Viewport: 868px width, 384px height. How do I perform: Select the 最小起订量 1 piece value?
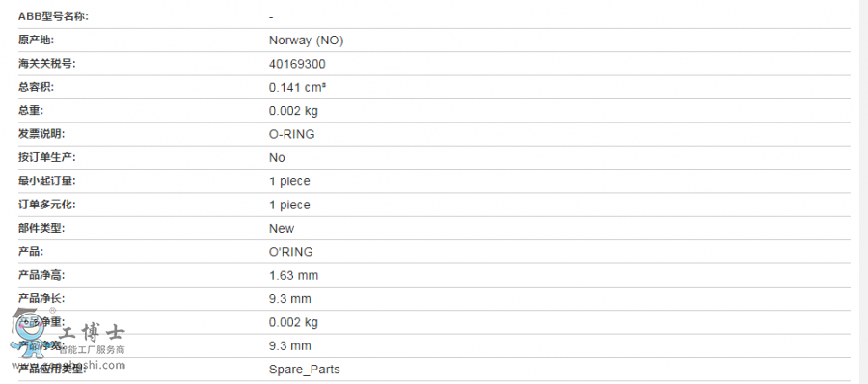pyautogui.click(x=289, y=181)
